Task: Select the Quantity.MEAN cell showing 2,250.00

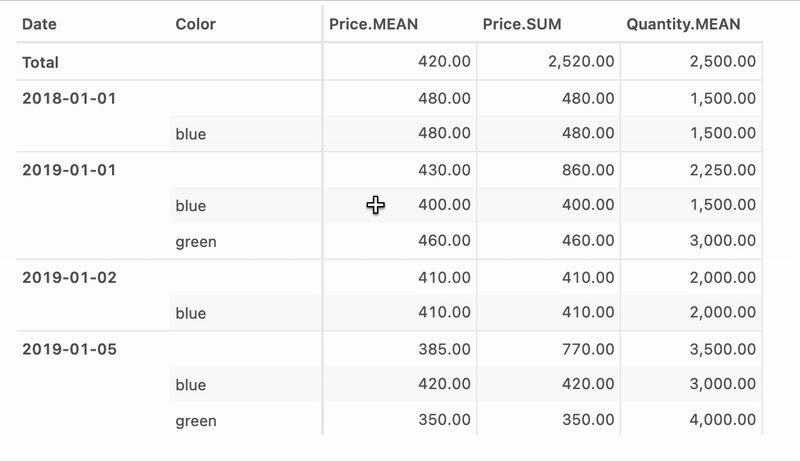Action: [722, 170]
